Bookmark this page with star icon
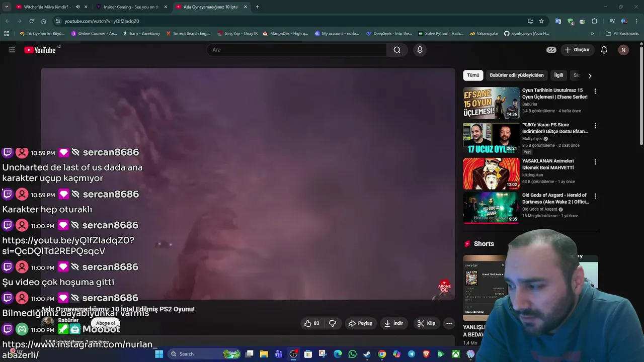The width and height of the screenshot is (644, 362). (x=541, y=21)
